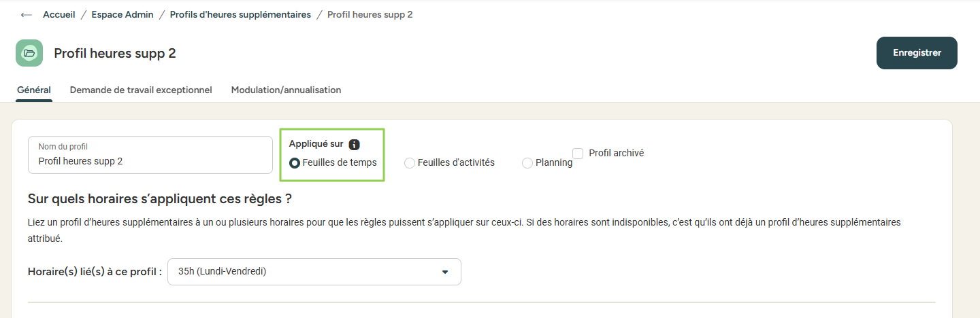Open Profils d'heures supplémentaires breadcrumb link

click(240, 14)
